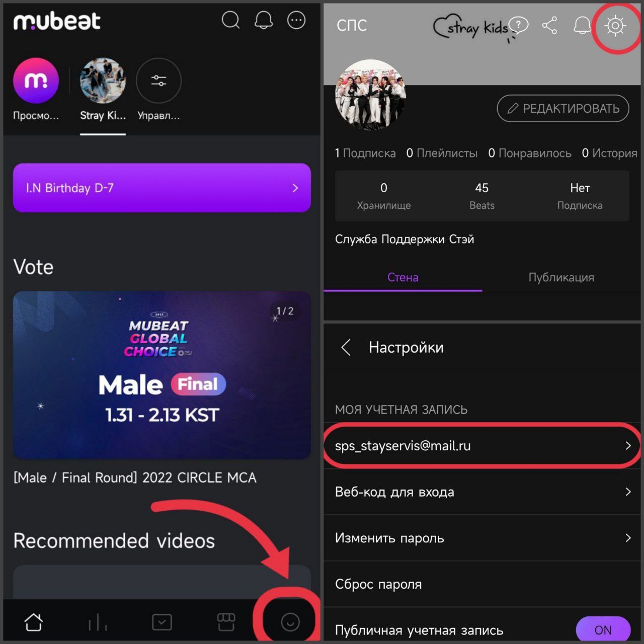Go to Home tab in bottom bar

tap(34, 622)
